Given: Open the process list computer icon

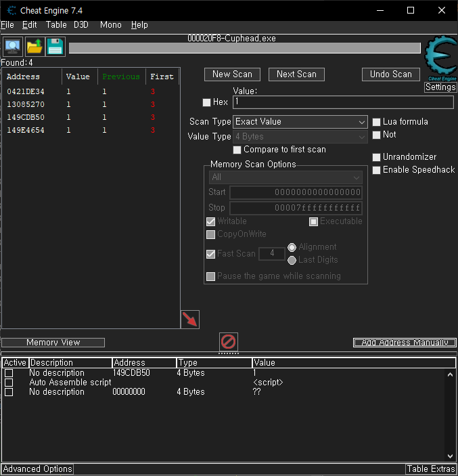Looking at the screenshot, I should tap(13, 47).
